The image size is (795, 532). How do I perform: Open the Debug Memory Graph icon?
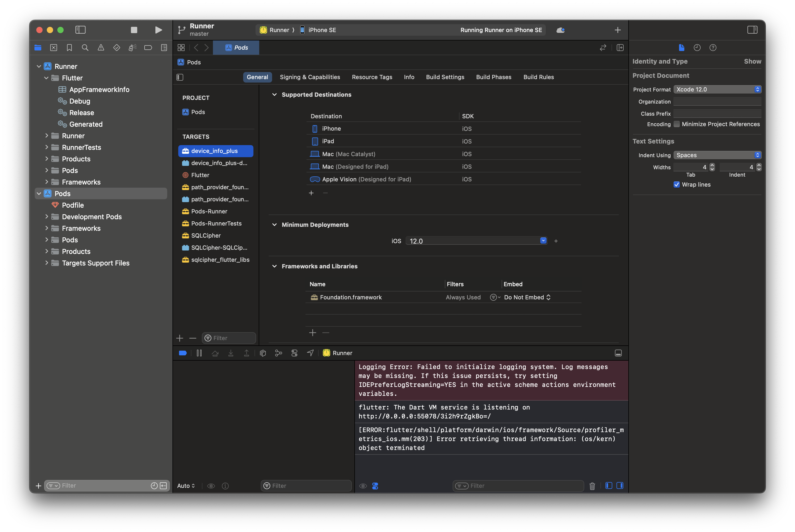[x=279, y=353]
